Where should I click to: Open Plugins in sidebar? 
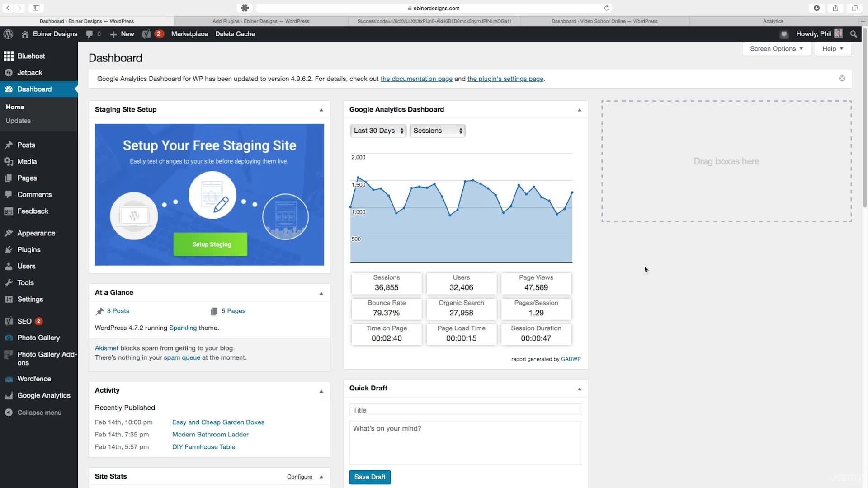point(39,250)
